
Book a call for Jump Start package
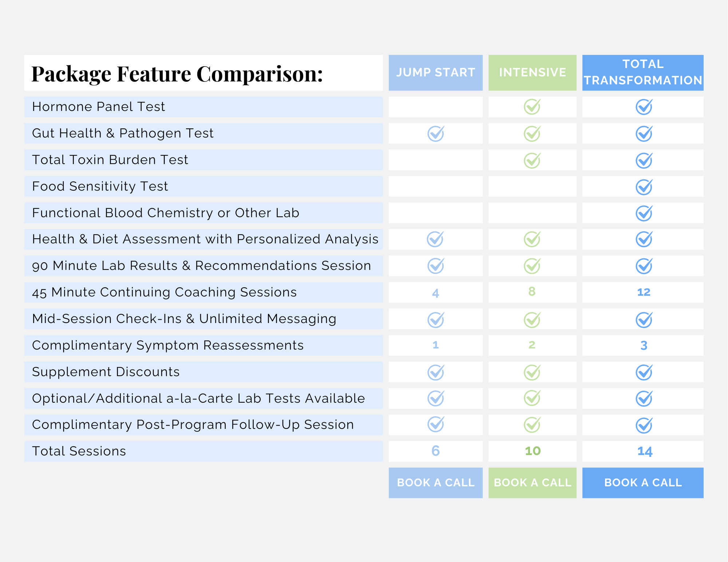pos(435,482)
